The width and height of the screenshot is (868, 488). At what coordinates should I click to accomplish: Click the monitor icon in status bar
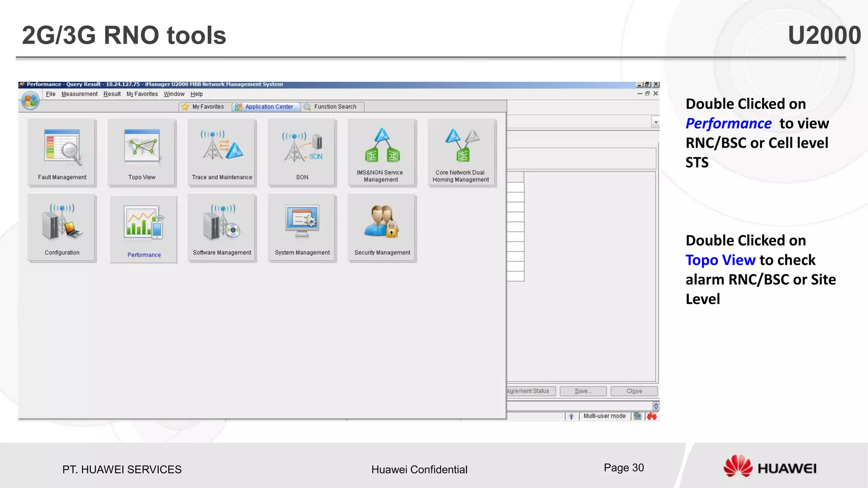pyautogui.click(x=637, y=416)
